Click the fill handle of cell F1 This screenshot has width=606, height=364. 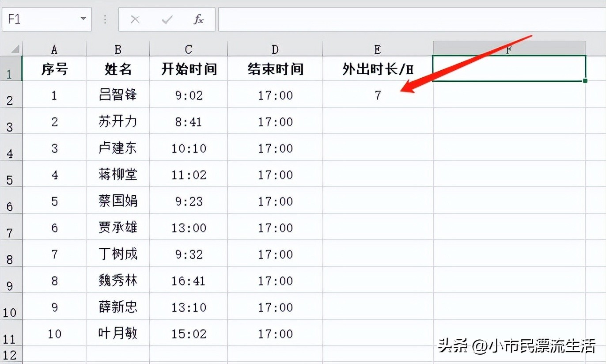(x=585, y=81)
